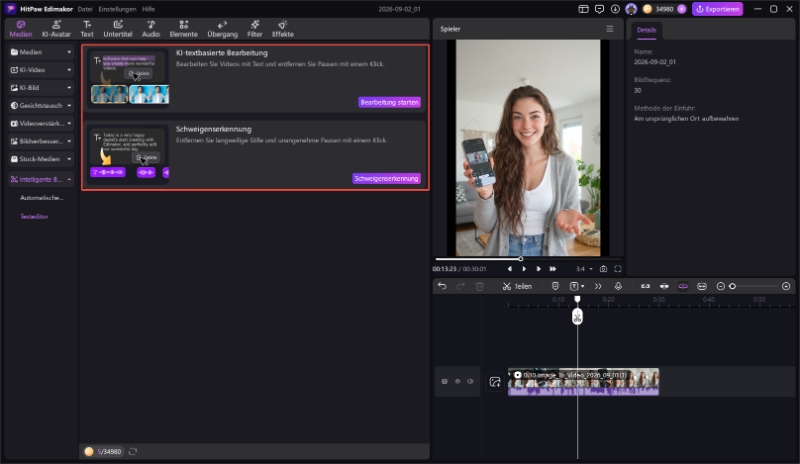Image resolution: width=800 pixels, height=464 pixels.
Task: Select the Text tool in top toolbar
Action: tap(87, 29)
